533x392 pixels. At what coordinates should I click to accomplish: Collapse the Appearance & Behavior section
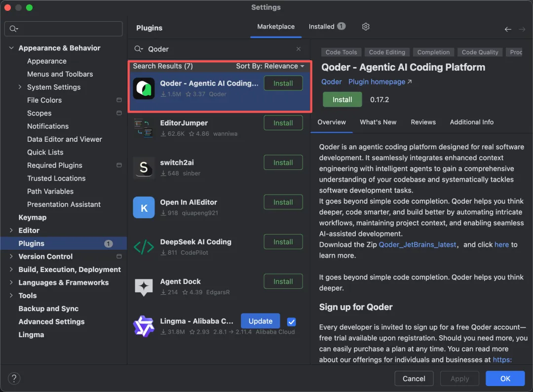11,48
